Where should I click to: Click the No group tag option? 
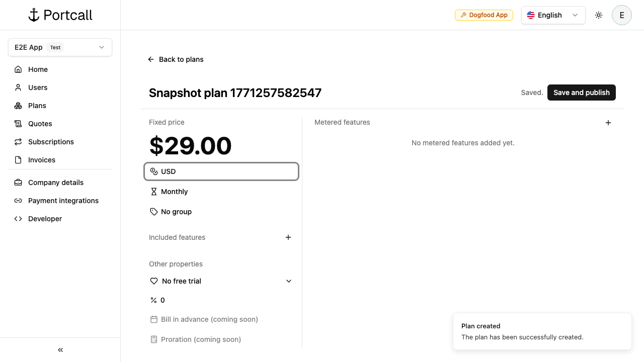click(x=176, y=212)
